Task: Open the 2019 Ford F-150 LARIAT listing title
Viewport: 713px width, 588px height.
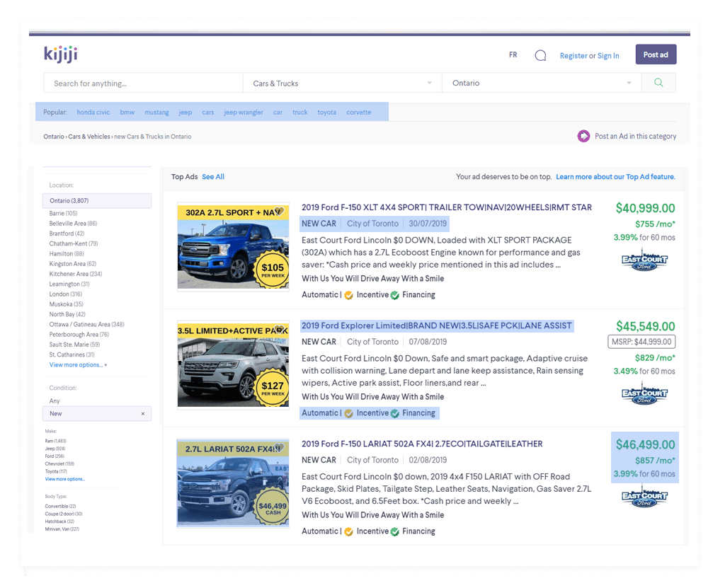Action: click(422, 444)
